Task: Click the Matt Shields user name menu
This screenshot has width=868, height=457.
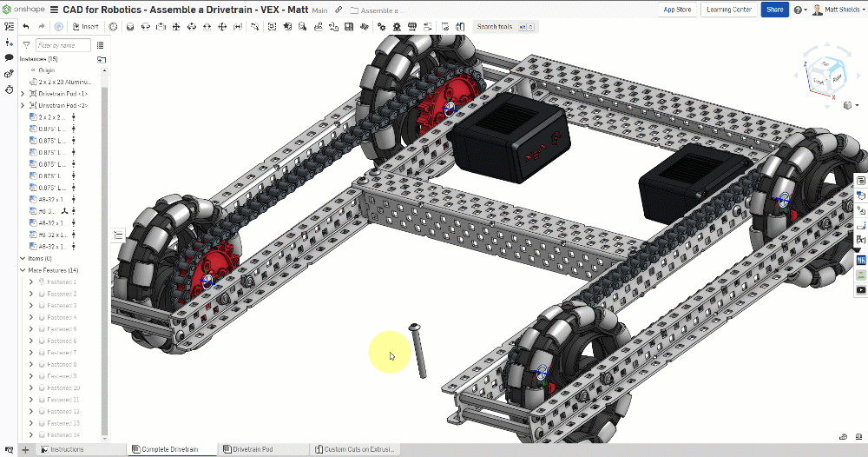Action: (x=845, y=10)
